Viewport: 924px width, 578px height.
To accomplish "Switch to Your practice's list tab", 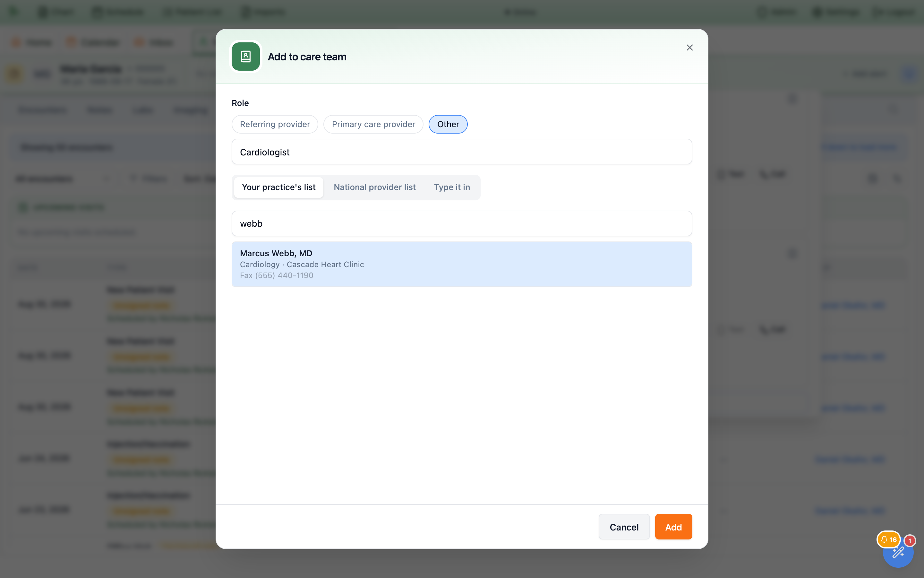I will click(279, 187).
